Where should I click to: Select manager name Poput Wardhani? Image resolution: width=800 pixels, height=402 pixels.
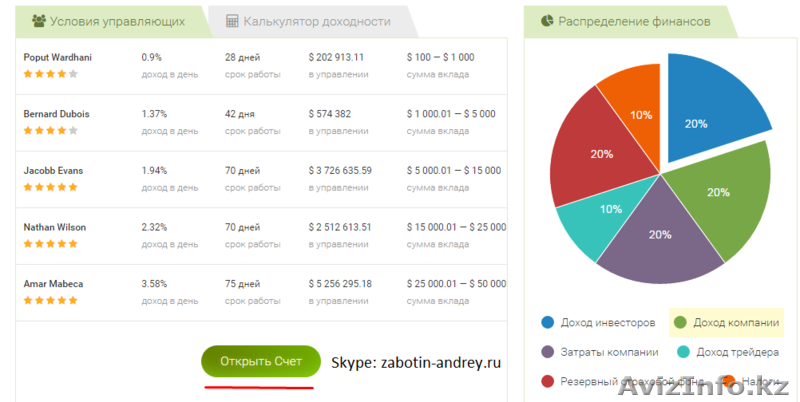coord(58,57)
